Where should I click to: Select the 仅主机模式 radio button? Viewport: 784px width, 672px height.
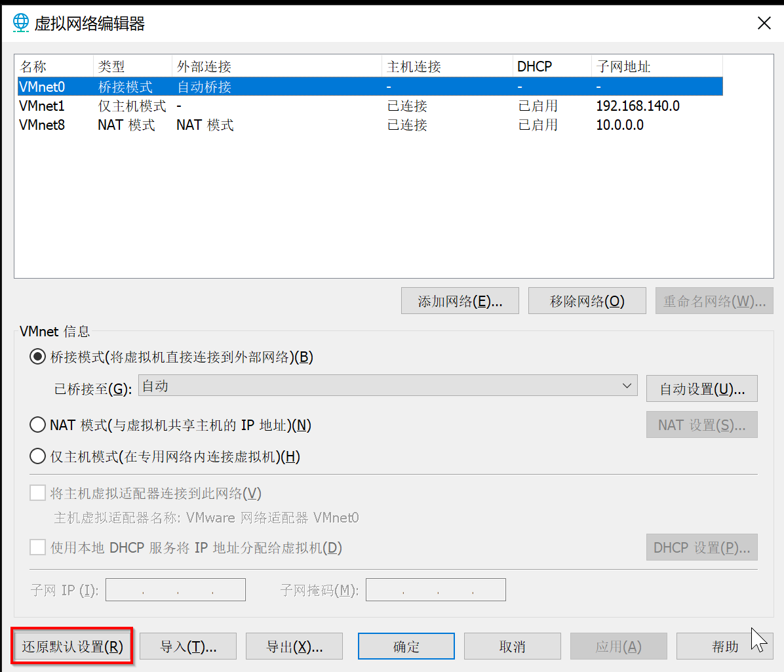click(x=37, y=456)
